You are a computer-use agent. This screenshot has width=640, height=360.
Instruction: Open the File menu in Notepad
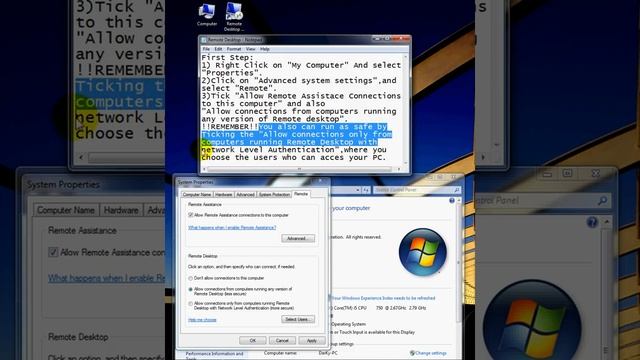coord(206,49)
